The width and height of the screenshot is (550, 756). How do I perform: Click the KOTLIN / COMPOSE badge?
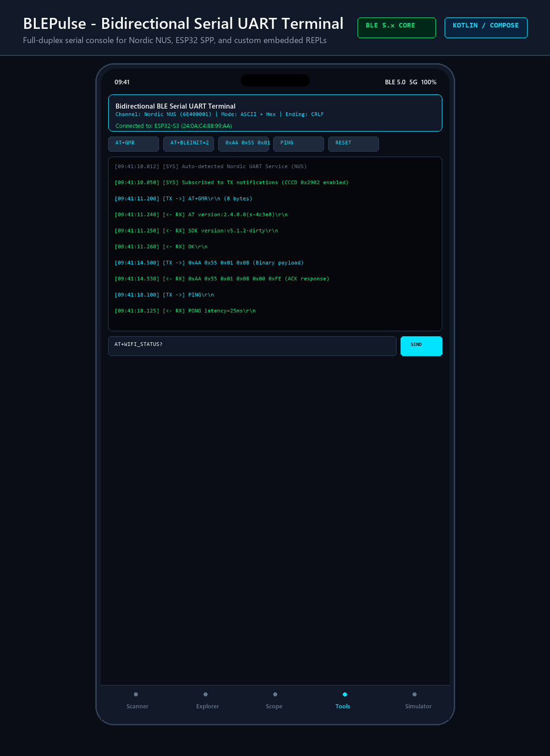point(486,27)
